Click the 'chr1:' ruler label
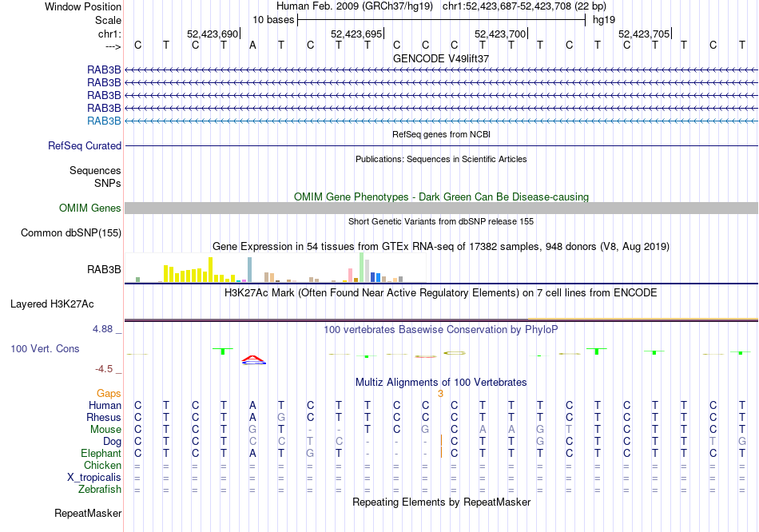Image resolution: width=759 pixels, height=532 pixels. point(110,34)
